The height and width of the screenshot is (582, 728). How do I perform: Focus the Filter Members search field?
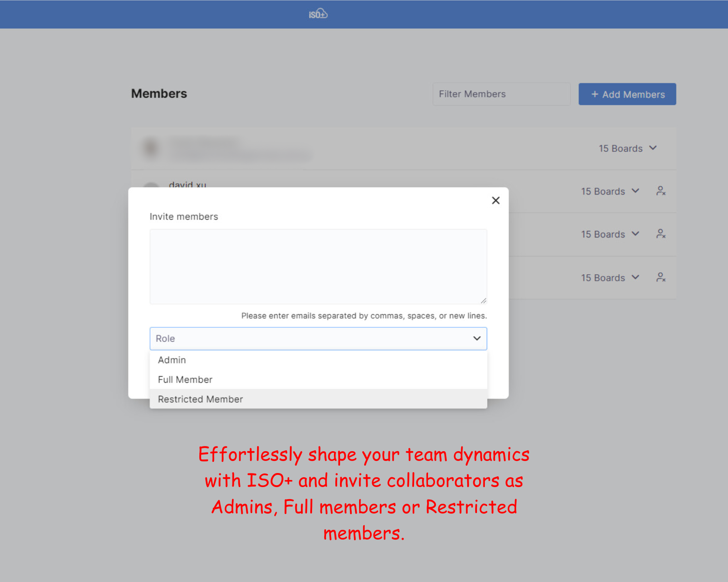[x=501, y=95]
